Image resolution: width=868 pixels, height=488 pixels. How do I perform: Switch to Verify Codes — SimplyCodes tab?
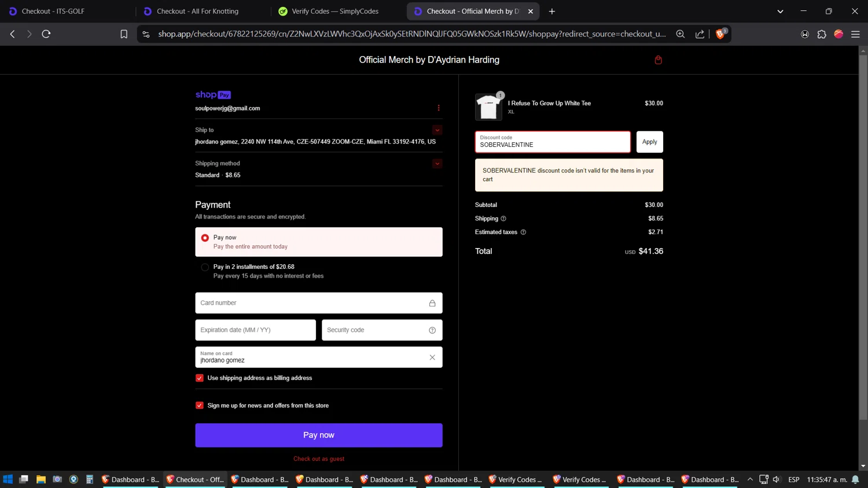pos(337,11)
